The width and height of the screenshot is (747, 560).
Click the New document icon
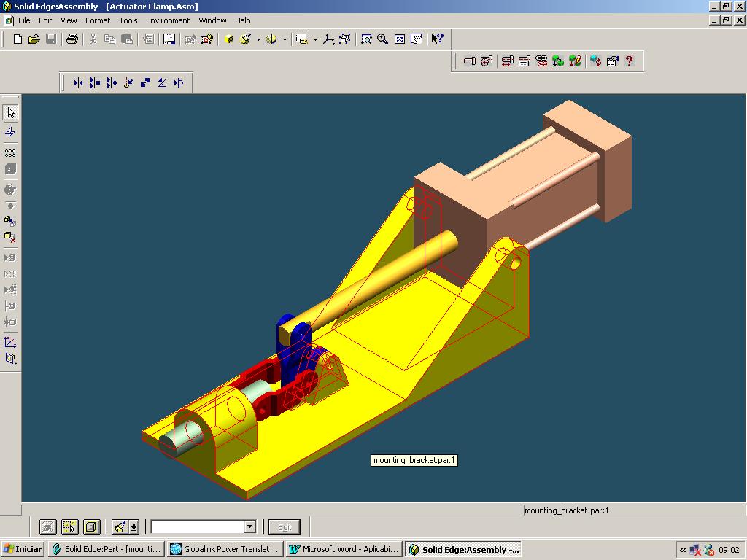pos(18,39)
